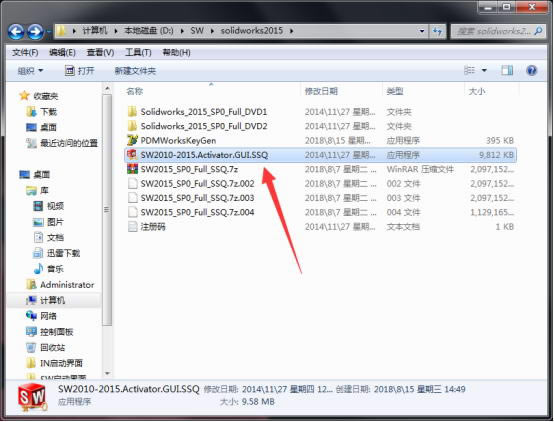The height and width of the screenshot is (422, 554).
Task: Click the change view icon
Action: coord(469,70)
